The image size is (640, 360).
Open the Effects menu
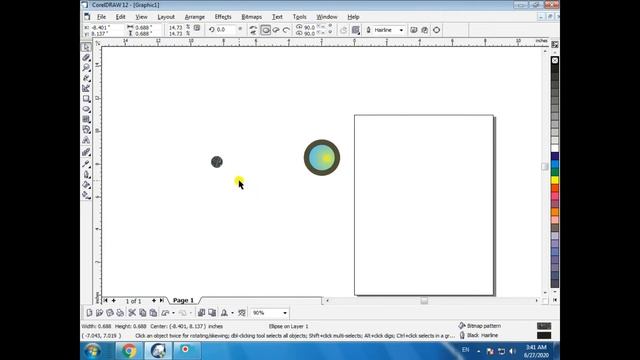point(223,17)
